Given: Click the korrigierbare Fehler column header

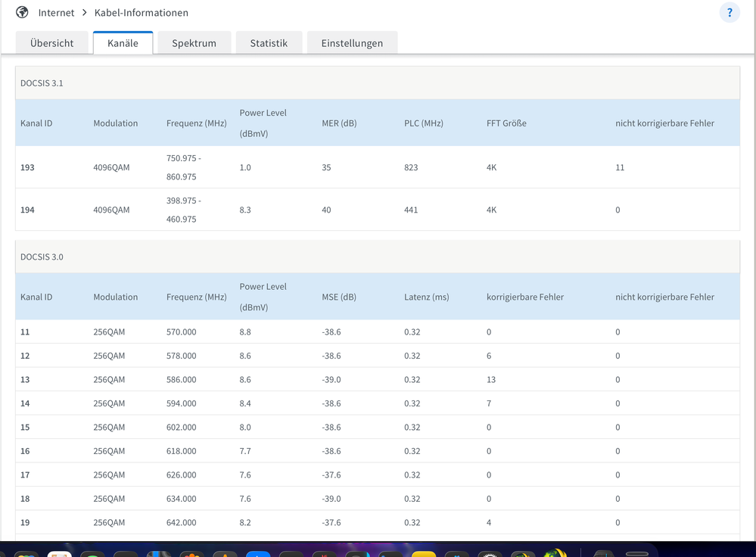Looking at the screenshot, I should pyautogui.click(x=524, y=297).
